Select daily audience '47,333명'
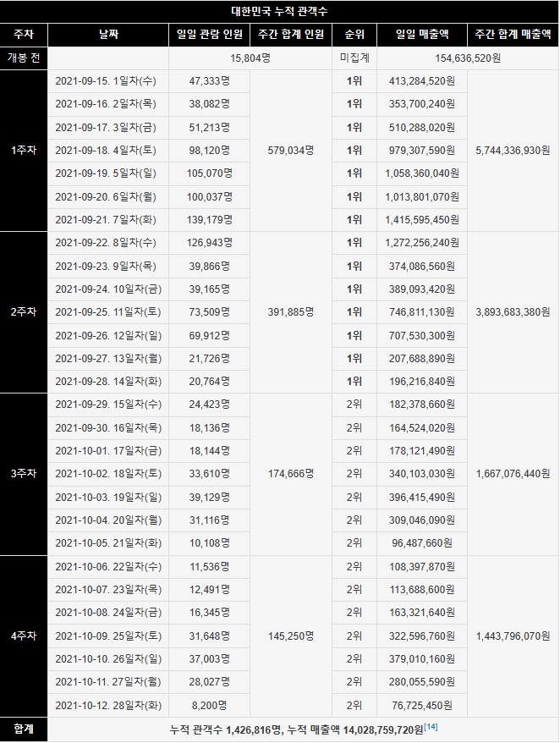The width and height of the screenshot is (560, 743). [x=210, y=81]
